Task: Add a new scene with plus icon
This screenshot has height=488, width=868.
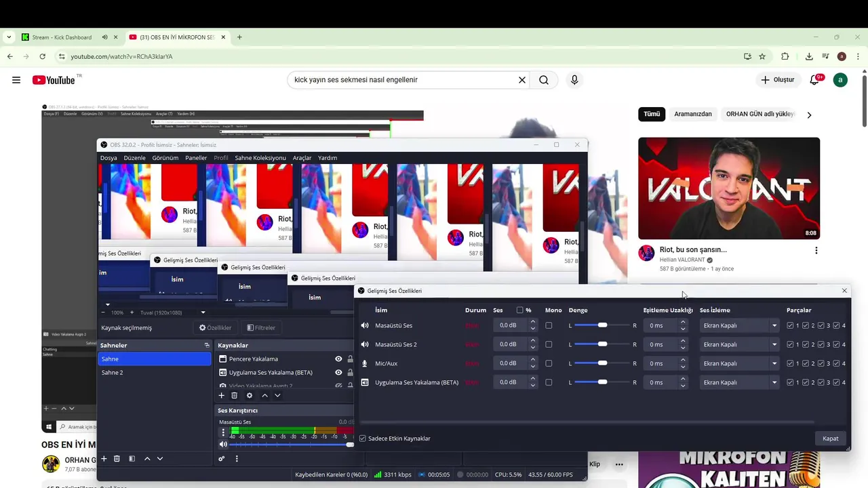Action: pos(104,459)
